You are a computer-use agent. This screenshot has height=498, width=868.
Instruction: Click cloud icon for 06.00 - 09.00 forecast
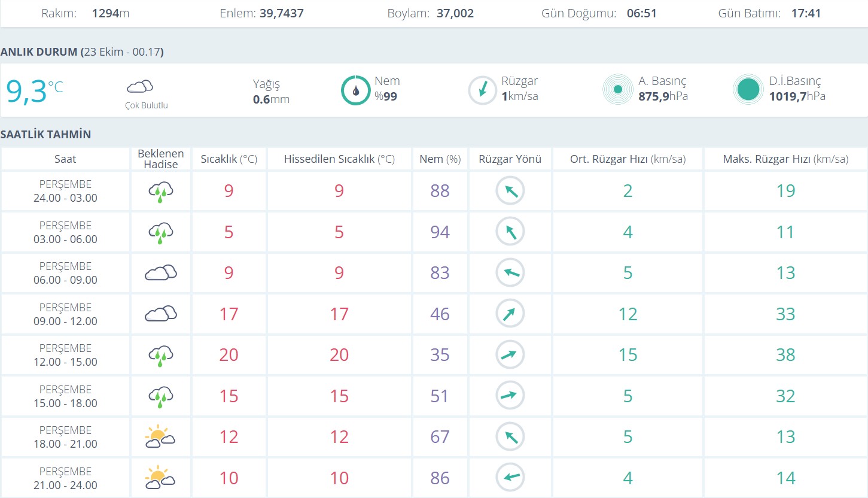point(160,273)
